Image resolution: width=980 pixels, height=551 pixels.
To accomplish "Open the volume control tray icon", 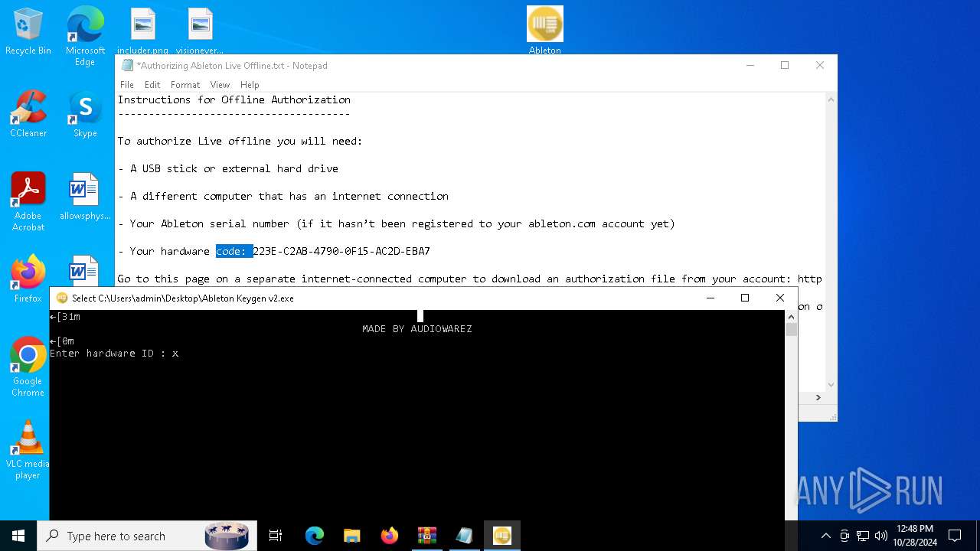I will [x=881, y=536].
